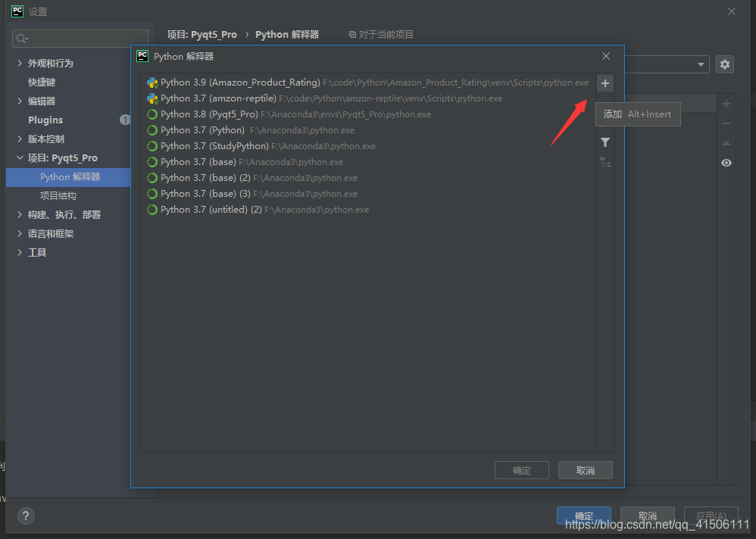The image size is (756, 539).
Task: Click the current project copy icon
Action: 352,35
